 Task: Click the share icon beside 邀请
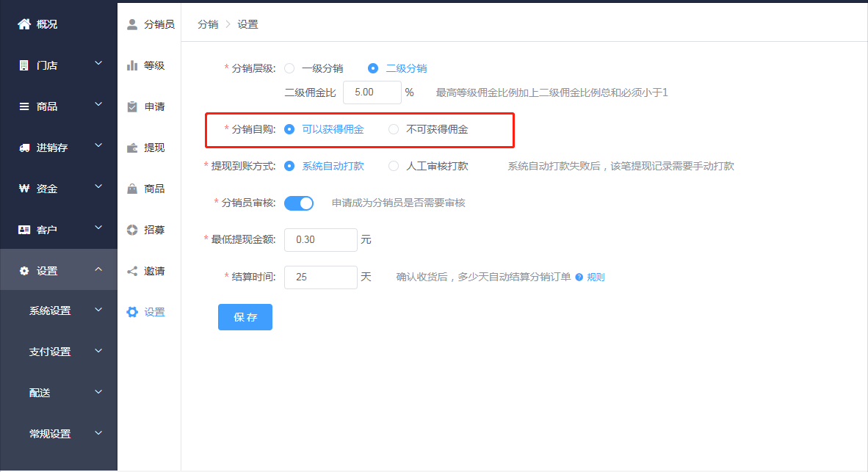click(131, 271)
